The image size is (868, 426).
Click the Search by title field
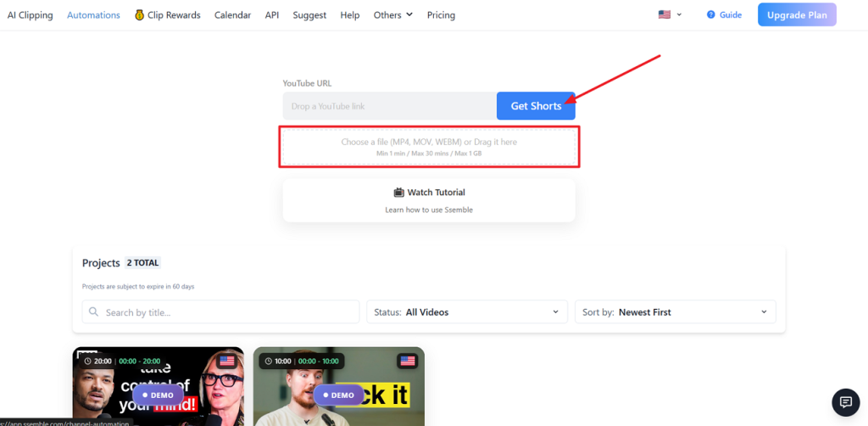tap(221, 312)
